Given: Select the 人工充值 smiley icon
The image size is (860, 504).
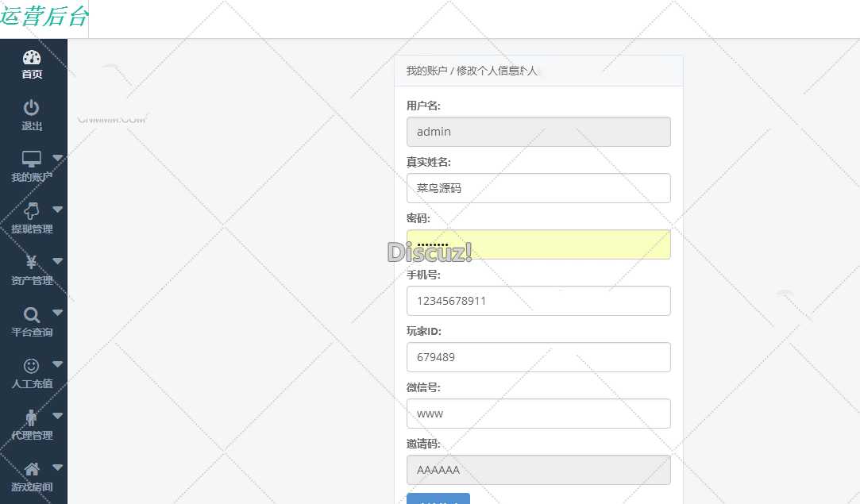Looking at the screenshot, I should tap(32, 366).
